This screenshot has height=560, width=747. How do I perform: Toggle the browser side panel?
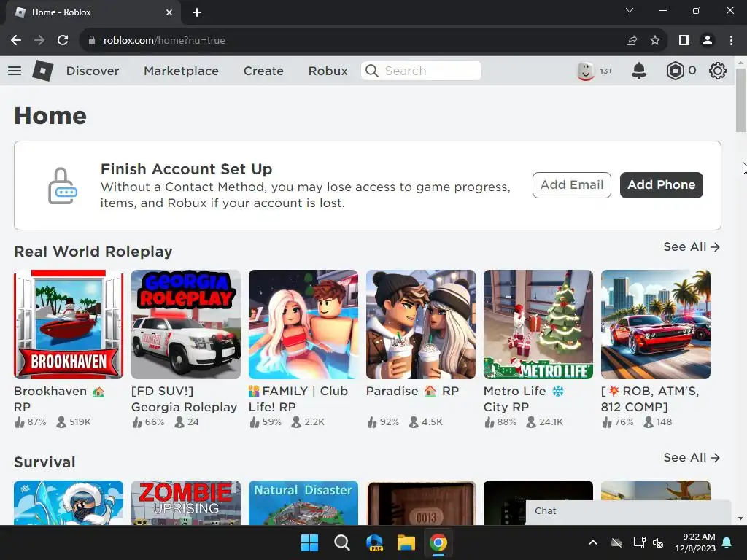pos(684,41)
